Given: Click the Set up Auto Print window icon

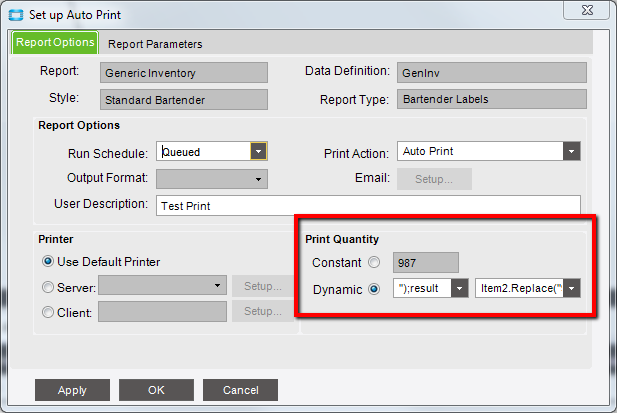Looking at the screenshot, I should pyautogui.click(x=16, y=15).
